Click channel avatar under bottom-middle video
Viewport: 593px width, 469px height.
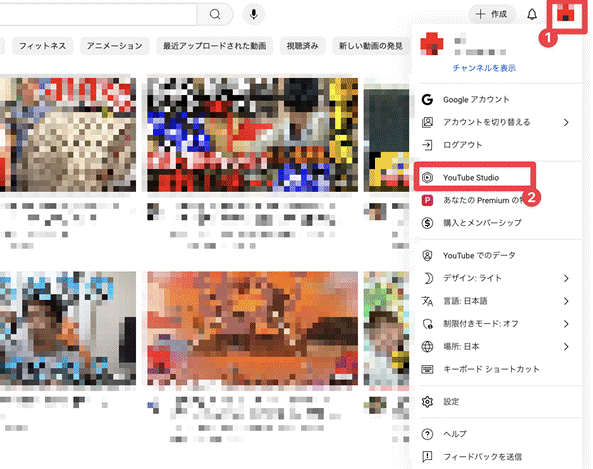pos(153,405)
